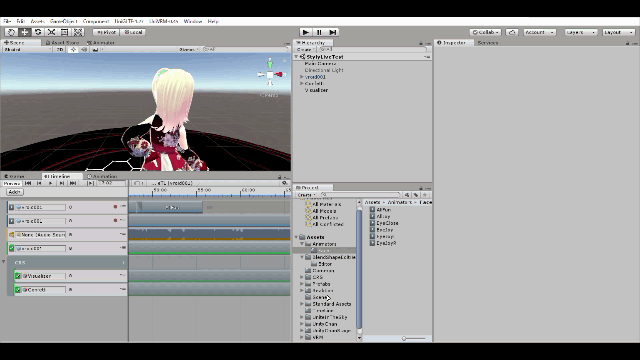Collapse the timeline track group
Image resolution: width=640 pixels, height=360 pixels.
tap(4, 262)
